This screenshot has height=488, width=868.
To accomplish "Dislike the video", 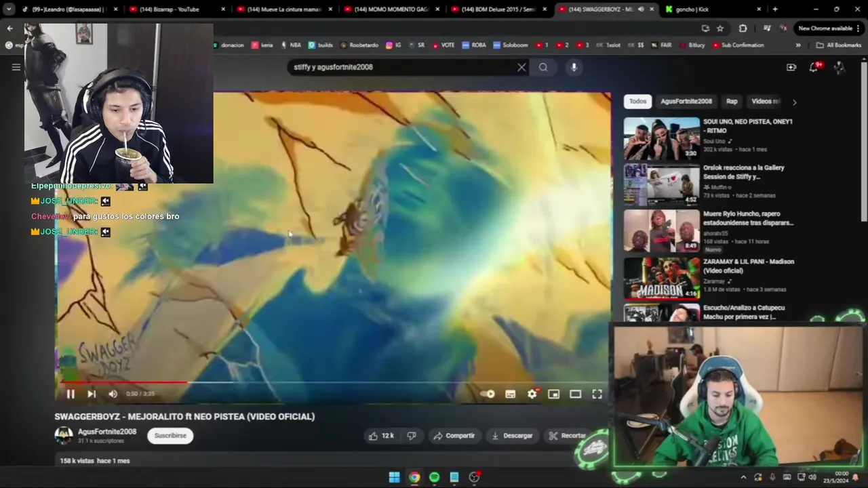I will 412,436.
